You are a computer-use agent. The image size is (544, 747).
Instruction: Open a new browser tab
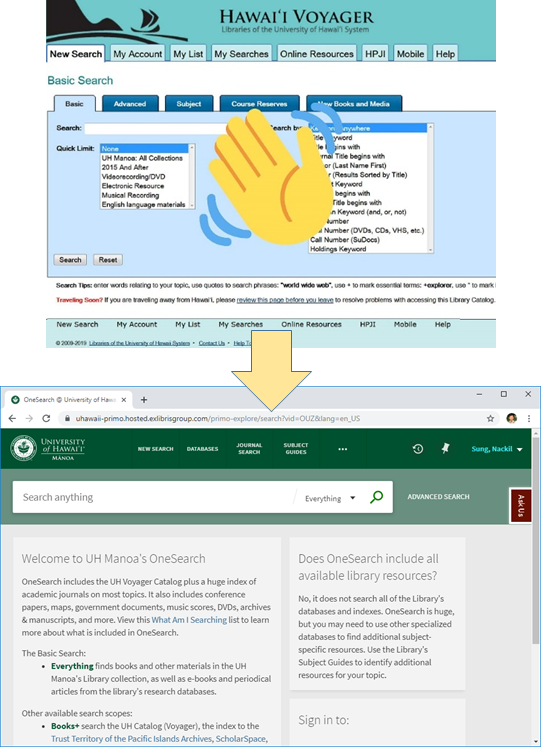pos(144,400)
